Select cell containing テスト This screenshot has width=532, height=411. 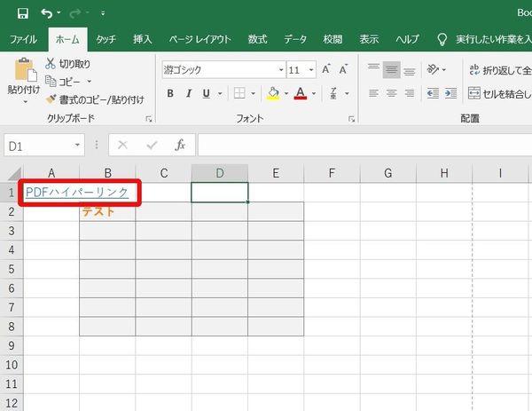pyautogui.click(x=107, y=211)
